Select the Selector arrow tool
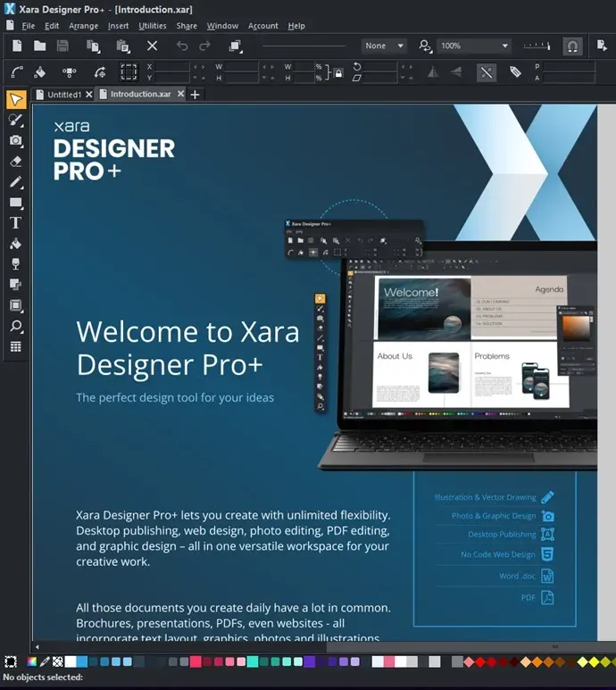Image resolution: width=616 pixels, height=690 pixels. click(x=16, y=99)
